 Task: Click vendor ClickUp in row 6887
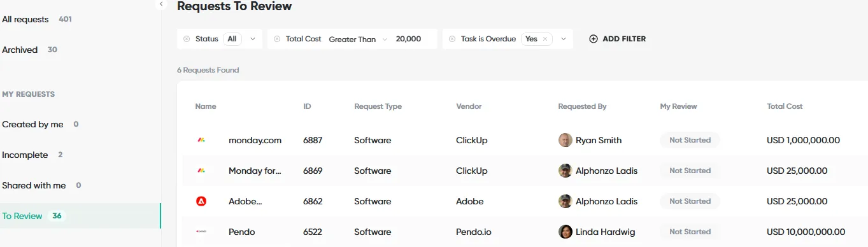pyautogui.click(x=472, y=140)
